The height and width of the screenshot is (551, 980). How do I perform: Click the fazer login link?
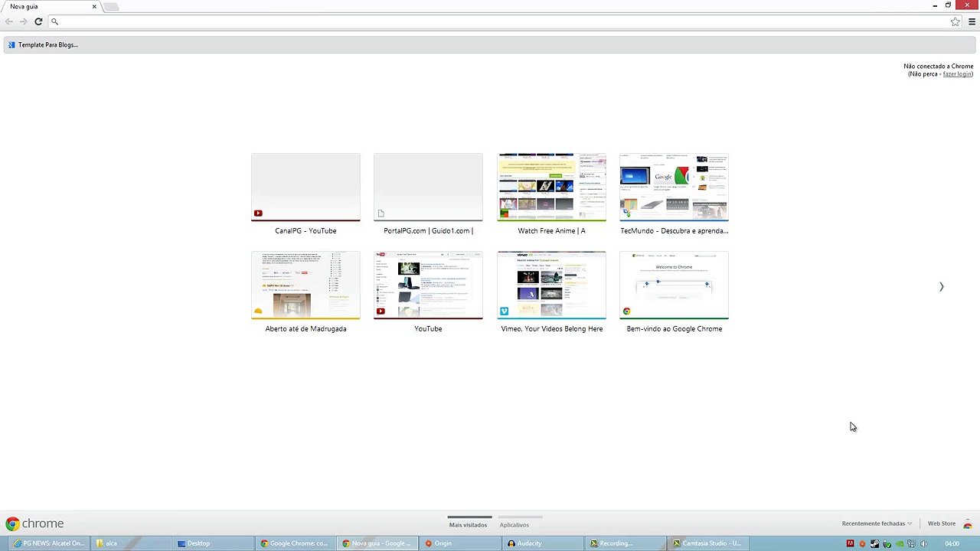957,74
